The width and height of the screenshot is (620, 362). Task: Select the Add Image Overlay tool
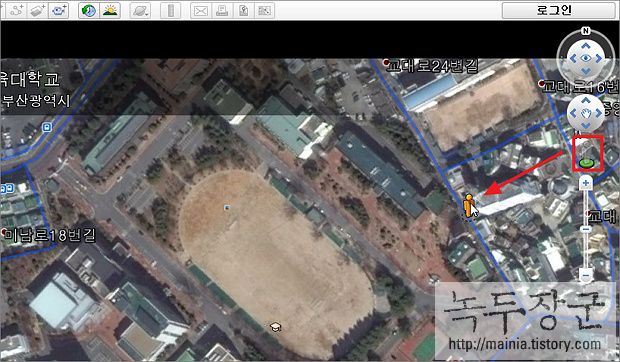click(x=38, y=11)
